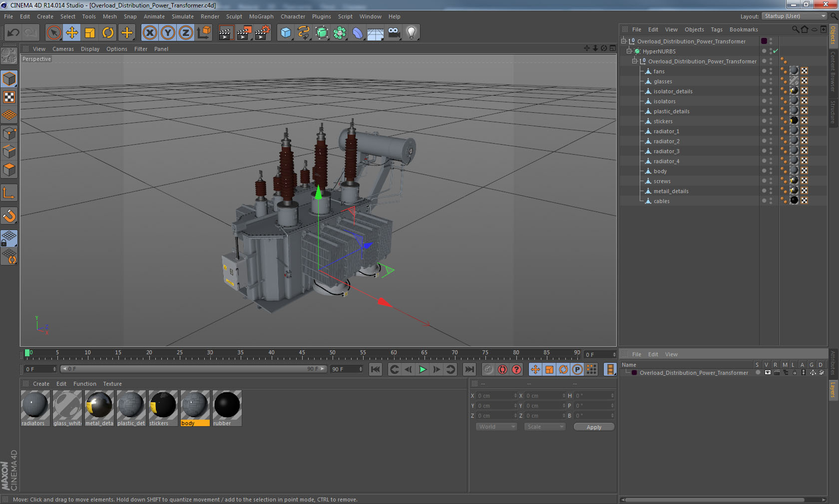839x504 pixels.
Task: Open the World coordinate dropdown
Action: (496, 427)
